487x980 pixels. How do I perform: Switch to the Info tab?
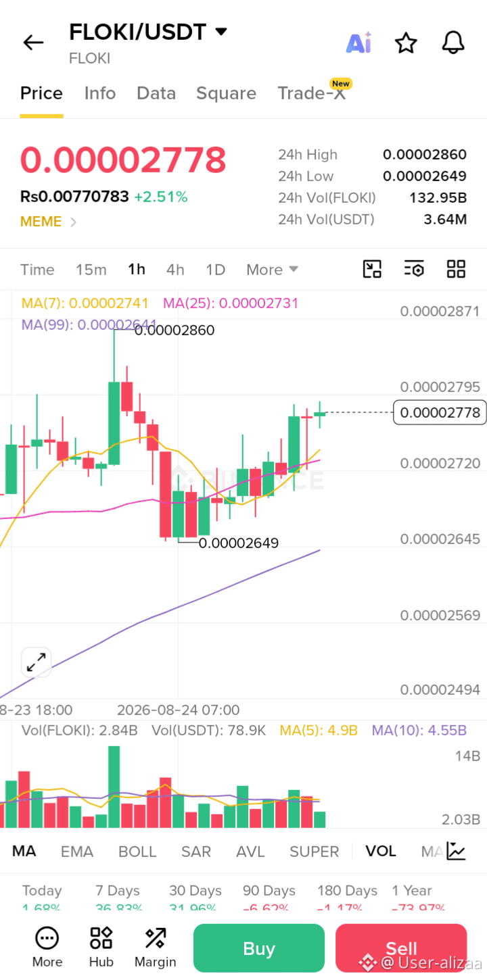click(x=100, y=93)
